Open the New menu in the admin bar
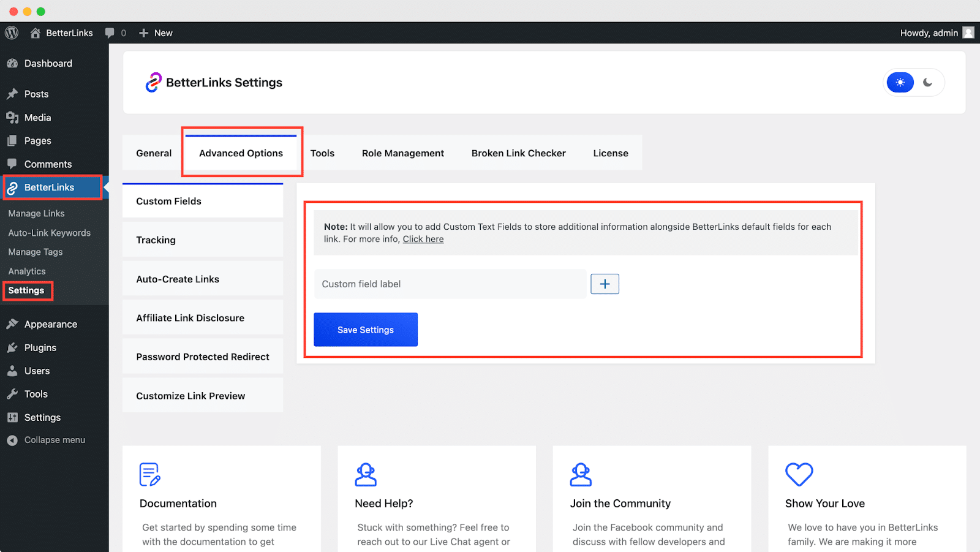This screenshot has width=980, height=552. tap(155, 32)
